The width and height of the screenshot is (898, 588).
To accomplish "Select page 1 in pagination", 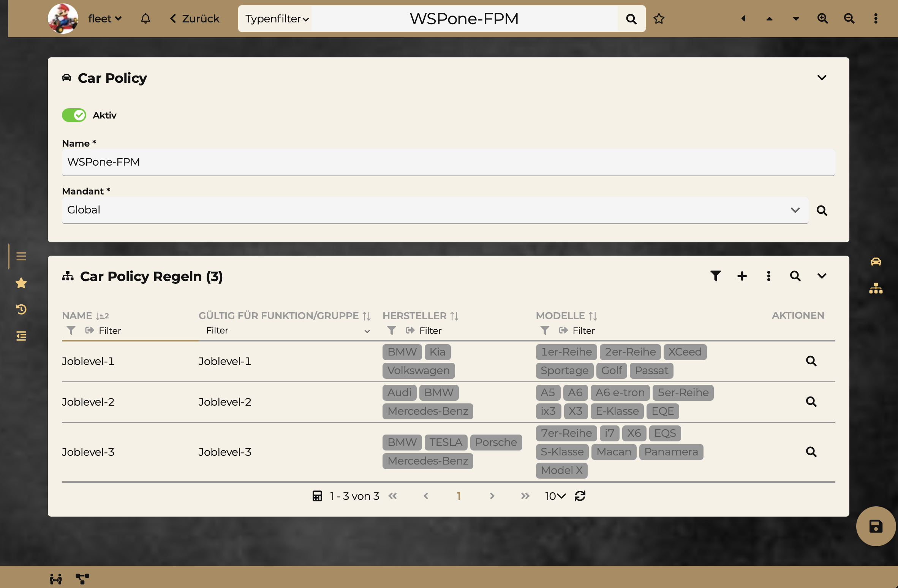I will [x=458, y=496].
